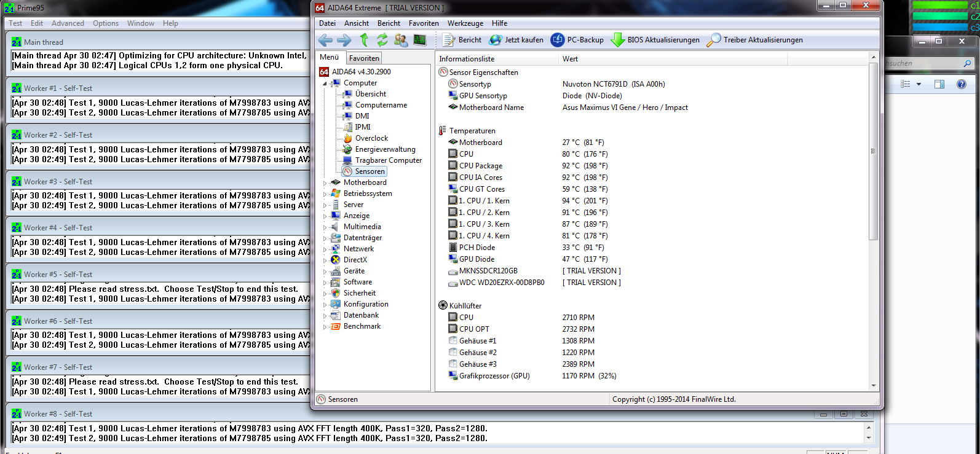Expand the DirectX tree node
The width and height of the screenshot is (980, 454).
tap(325, 260)
